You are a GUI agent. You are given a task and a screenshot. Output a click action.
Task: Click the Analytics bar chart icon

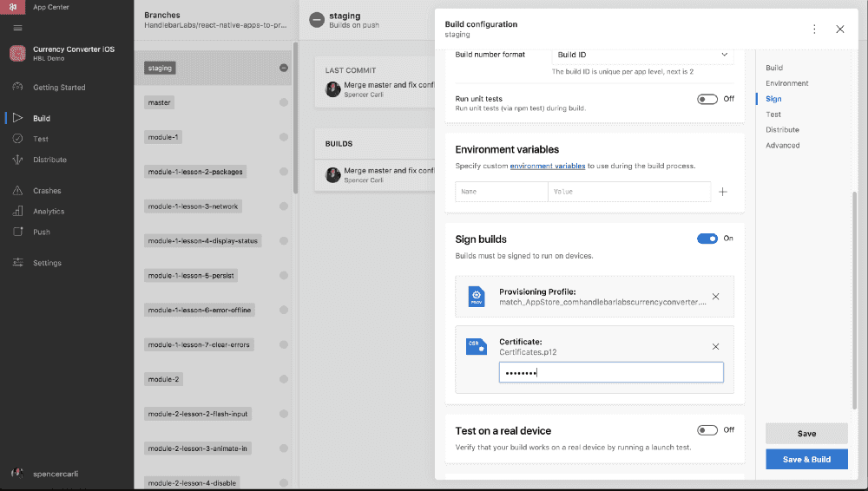17,211
